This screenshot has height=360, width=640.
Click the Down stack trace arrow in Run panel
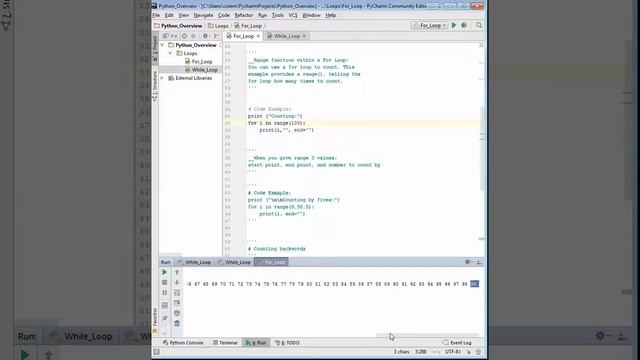click(x=177, y=282)
